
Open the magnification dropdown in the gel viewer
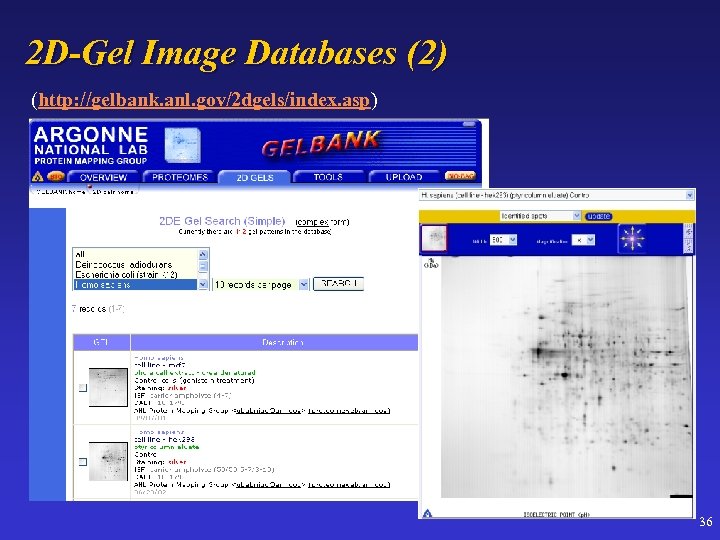(583, 240)
